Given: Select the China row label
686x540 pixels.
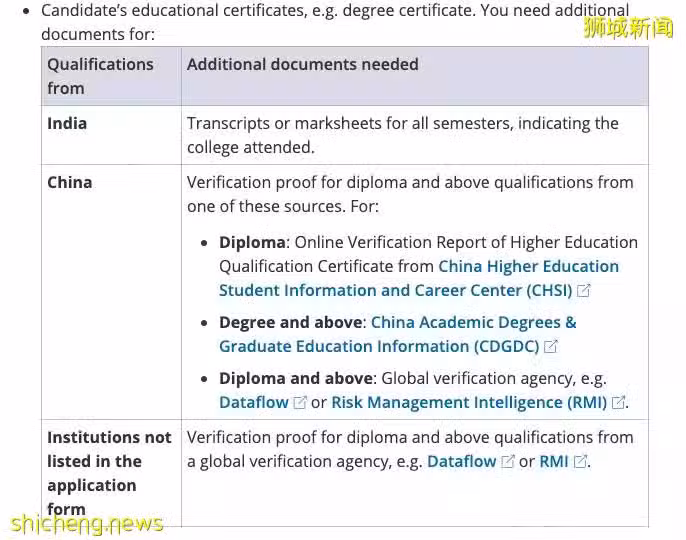Looking at the screenshot, I should point(70,182).
